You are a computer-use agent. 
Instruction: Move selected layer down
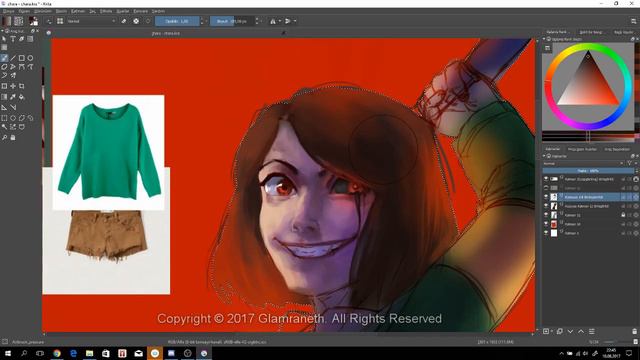pyautogui.click(x=570, y=331)
